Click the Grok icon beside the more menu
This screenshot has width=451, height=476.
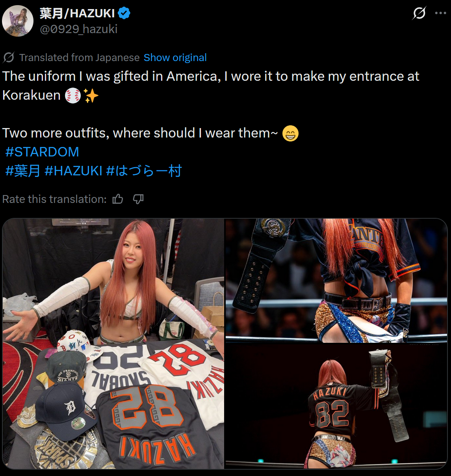point(419,13)
